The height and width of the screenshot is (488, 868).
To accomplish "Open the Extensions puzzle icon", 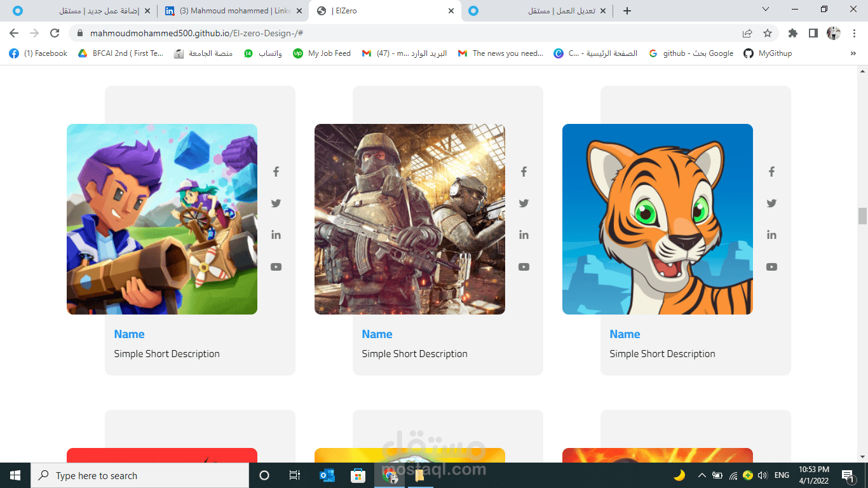I will click(792, 33).
